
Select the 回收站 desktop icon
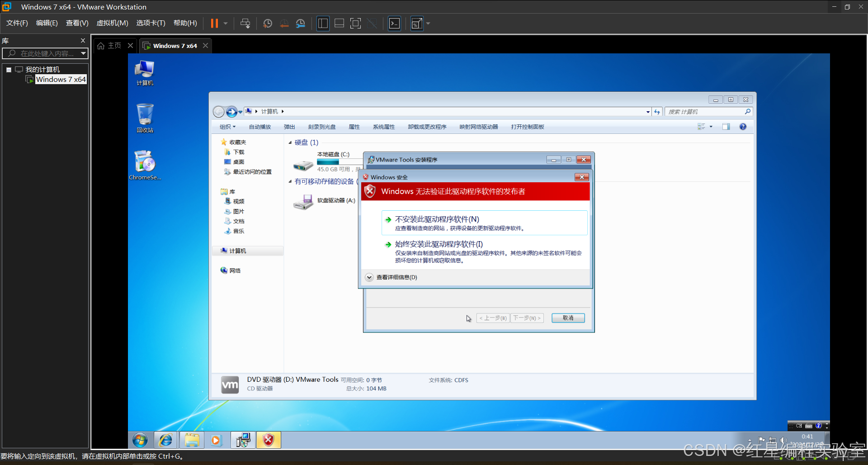(x=145, y=118)
